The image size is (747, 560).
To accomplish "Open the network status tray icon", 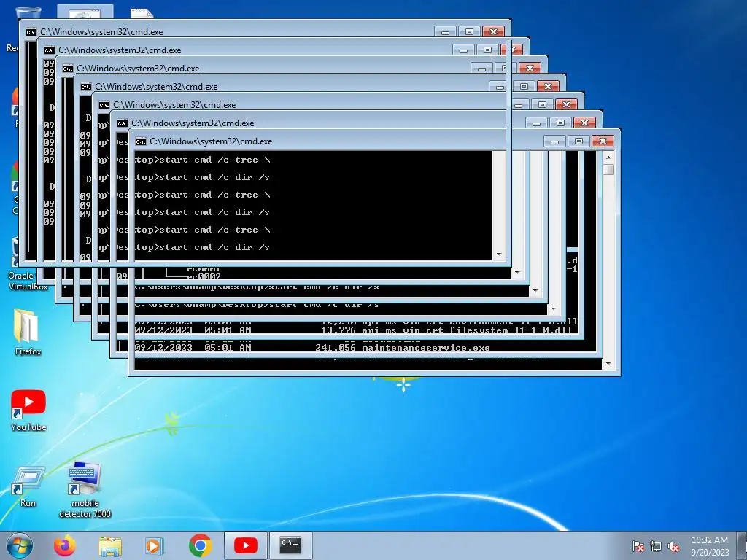I will (x=656, y=546).
